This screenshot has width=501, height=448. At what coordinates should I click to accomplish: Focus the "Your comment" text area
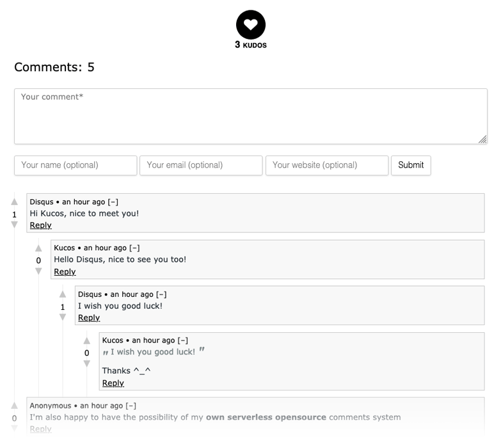click(251, 116)
